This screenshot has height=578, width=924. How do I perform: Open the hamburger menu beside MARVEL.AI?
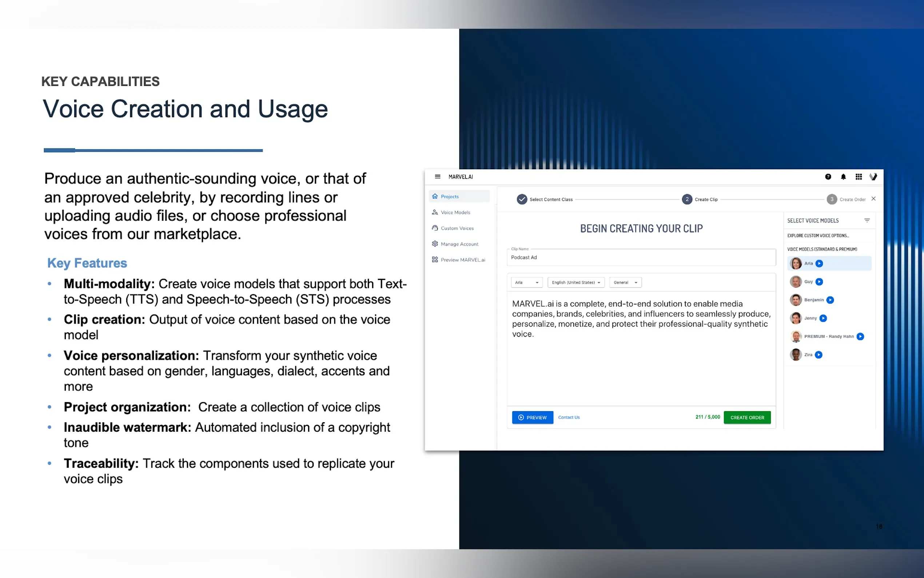[x=437, y=177]
